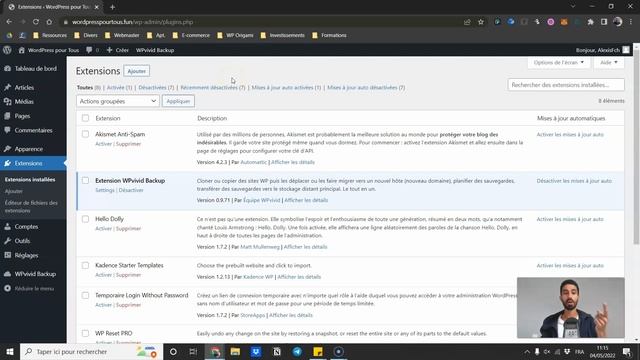
Task: Open the share icon in address bar
Action: pyautogui.click(x=467, y=22)
